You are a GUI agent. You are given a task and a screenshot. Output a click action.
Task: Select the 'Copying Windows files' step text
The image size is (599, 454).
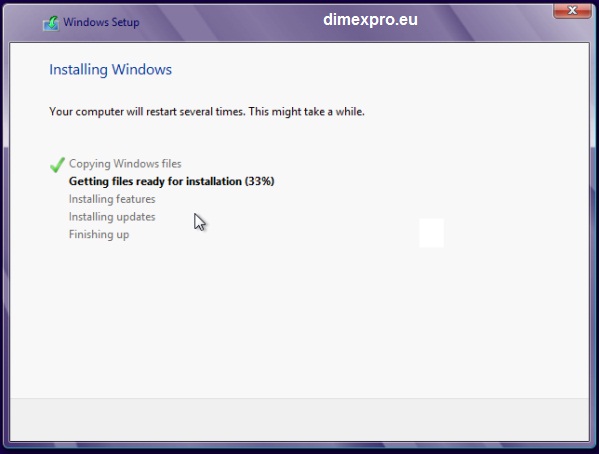point(125,164)
